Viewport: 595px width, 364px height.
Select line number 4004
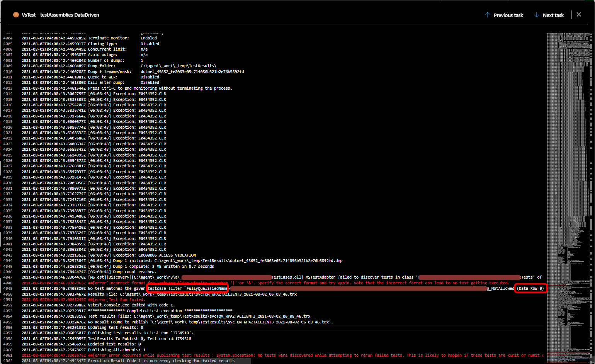(8, 38)
